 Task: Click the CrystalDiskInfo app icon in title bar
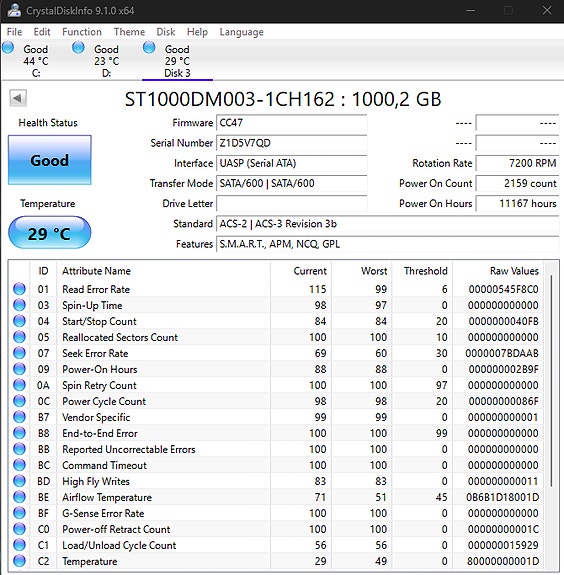pyautogui.click(x=14, y=10)
